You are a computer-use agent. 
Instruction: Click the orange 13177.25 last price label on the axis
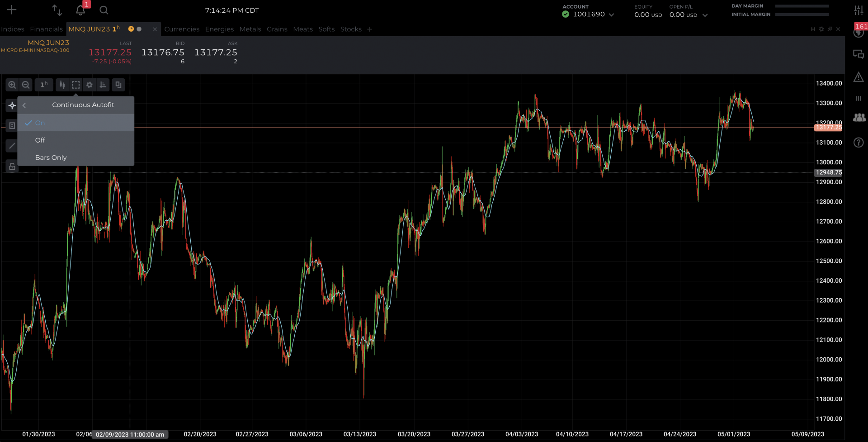(828, 128)
